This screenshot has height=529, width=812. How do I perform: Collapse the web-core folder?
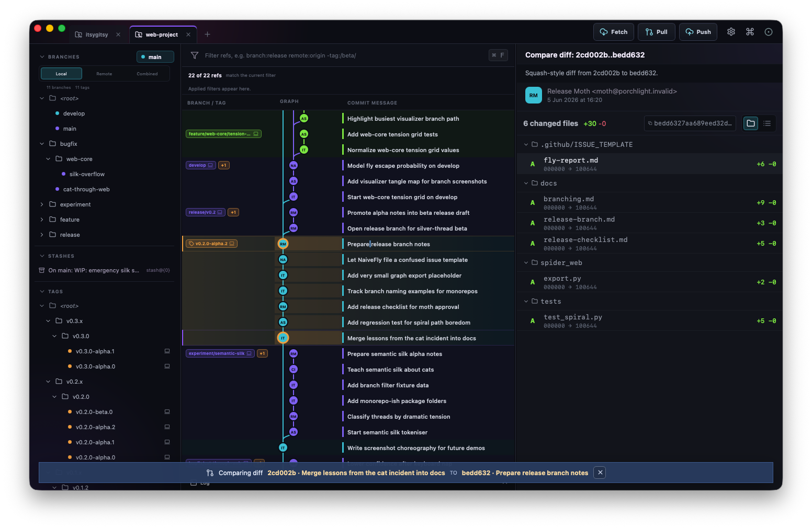point(48,159)
